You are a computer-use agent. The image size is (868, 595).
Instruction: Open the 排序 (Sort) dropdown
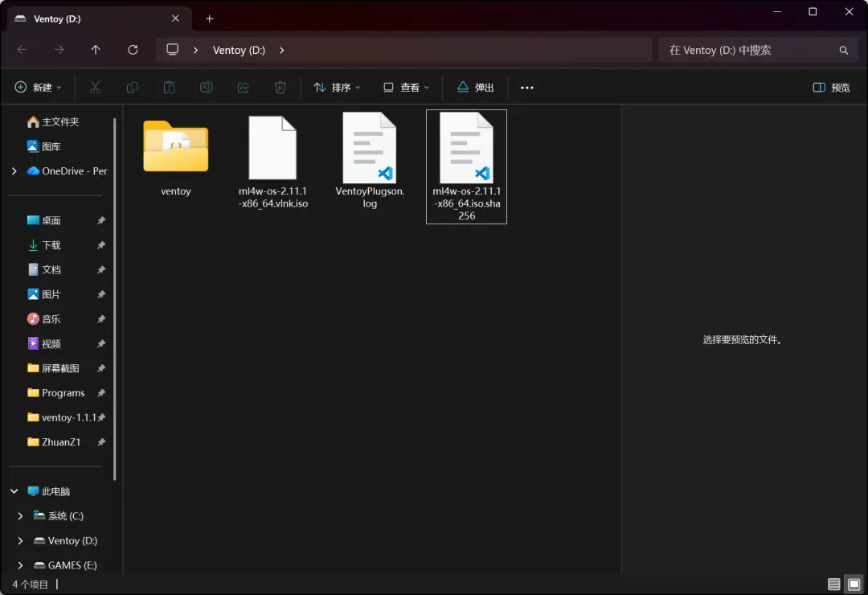(337, 88)
